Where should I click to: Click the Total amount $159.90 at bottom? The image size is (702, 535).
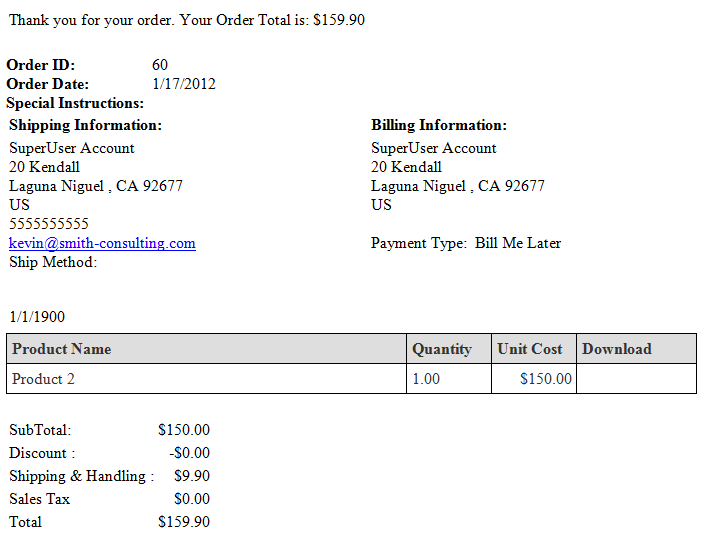[x=184, y=522]
